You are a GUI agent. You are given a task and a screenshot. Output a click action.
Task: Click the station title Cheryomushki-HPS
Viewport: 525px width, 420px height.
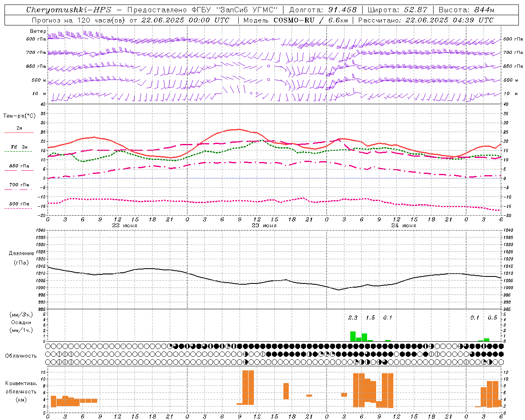(x=68, y=10)
